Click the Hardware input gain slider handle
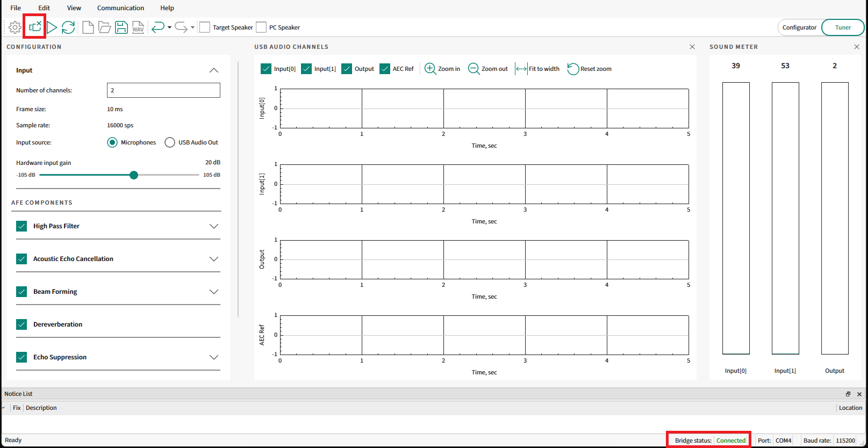The height and width of the screenshot is (448, 868). [134, 175]
